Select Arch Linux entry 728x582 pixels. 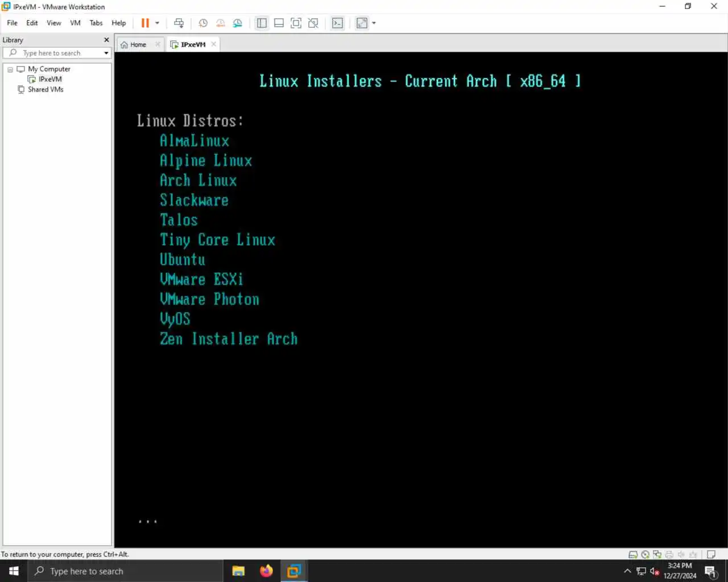pos(198,180)
